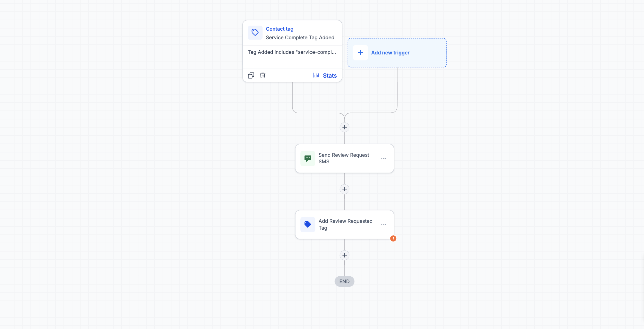Open Stats for the contact tag trigger
Screen dimensions: 644x329
pyautogui.click(x=325, y=76)
